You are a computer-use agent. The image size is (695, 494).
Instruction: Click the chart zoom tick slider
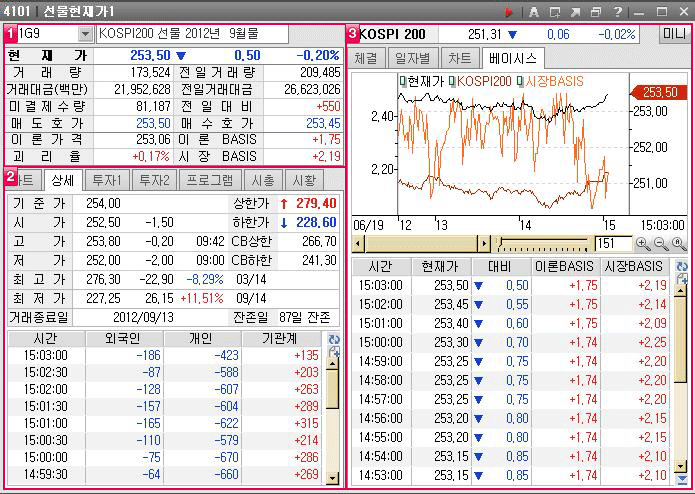542,243
